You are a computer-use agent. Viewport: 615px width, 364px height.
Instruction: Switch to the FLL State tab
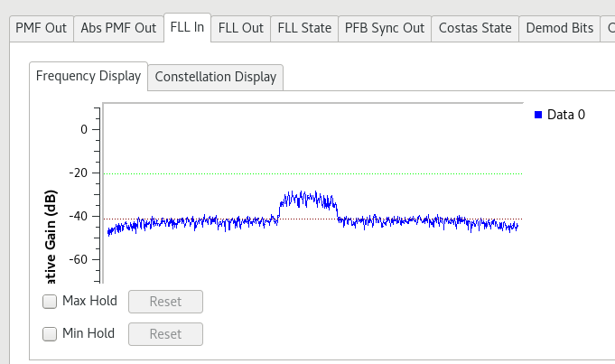tap(304, 28)
